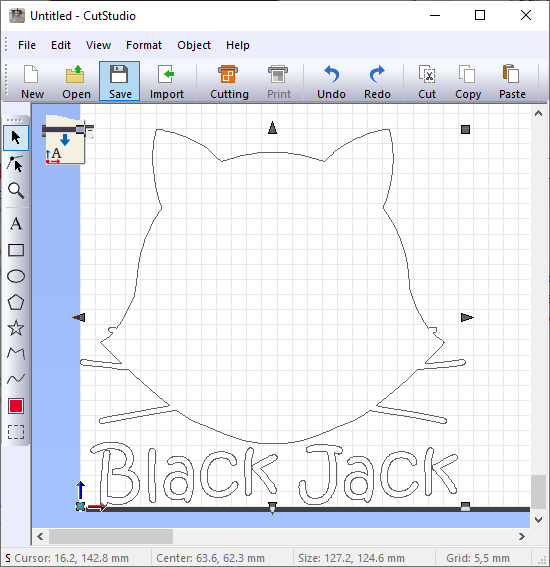Screen dimensions: 550x567
Task: Select the pentagon polygon tool
Action: click(x=16, y=302)
